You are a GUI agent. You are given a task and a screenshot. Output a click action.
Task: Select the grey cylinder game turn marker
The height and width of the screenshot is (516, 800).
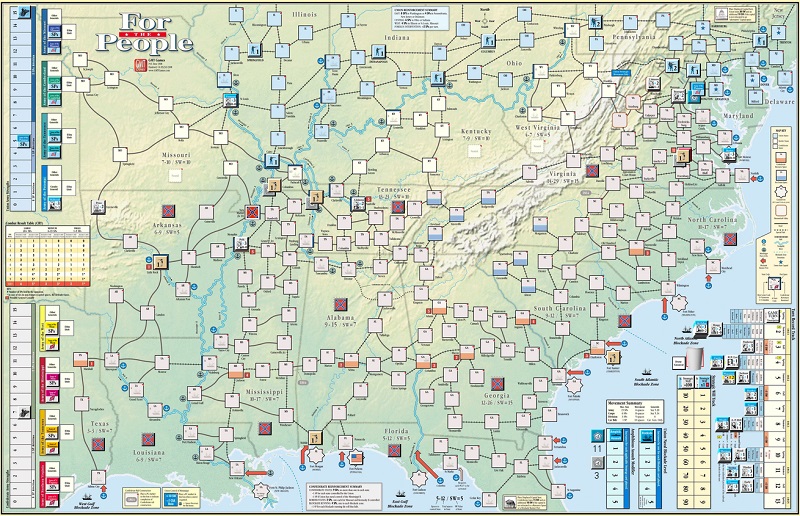(695, 358)
